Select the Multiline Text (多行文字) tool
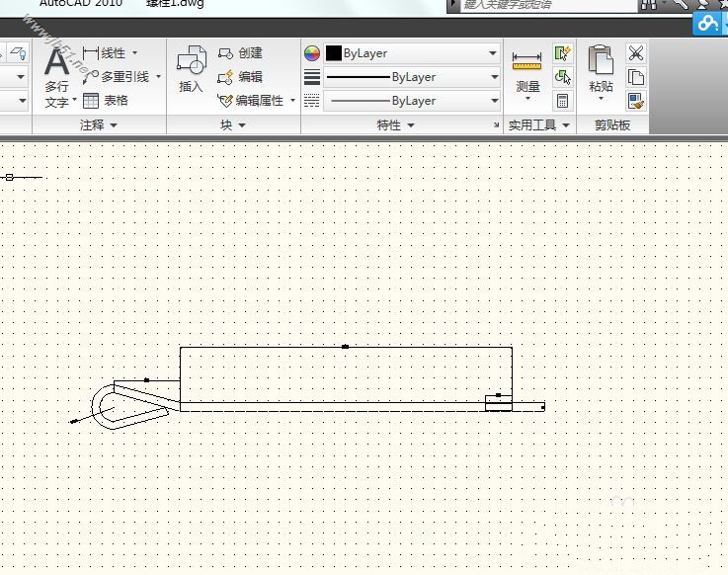This screenshot has width=728, height=575. tap(56, 77)
